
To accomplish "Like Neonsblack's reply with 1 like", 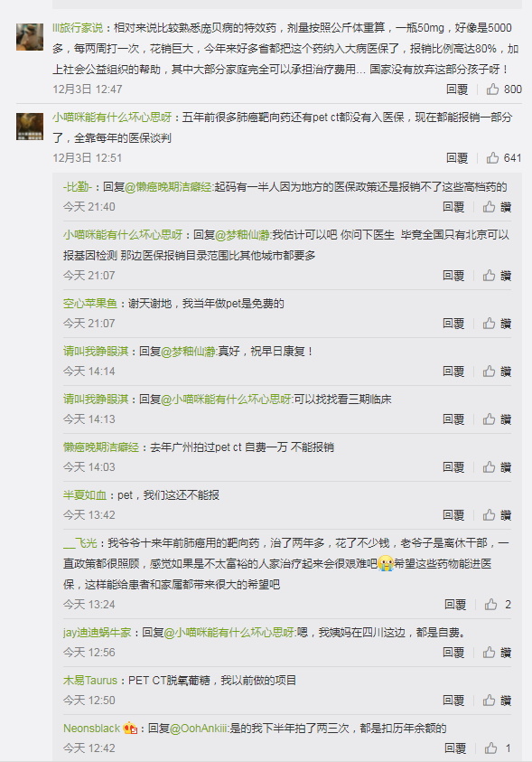I will (490, 748).
